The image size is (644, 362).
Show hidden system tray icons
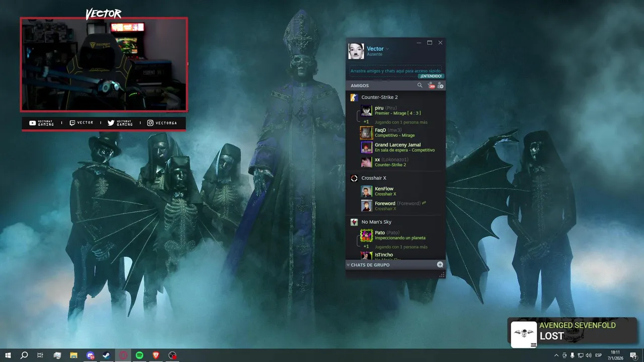(556, 355)
